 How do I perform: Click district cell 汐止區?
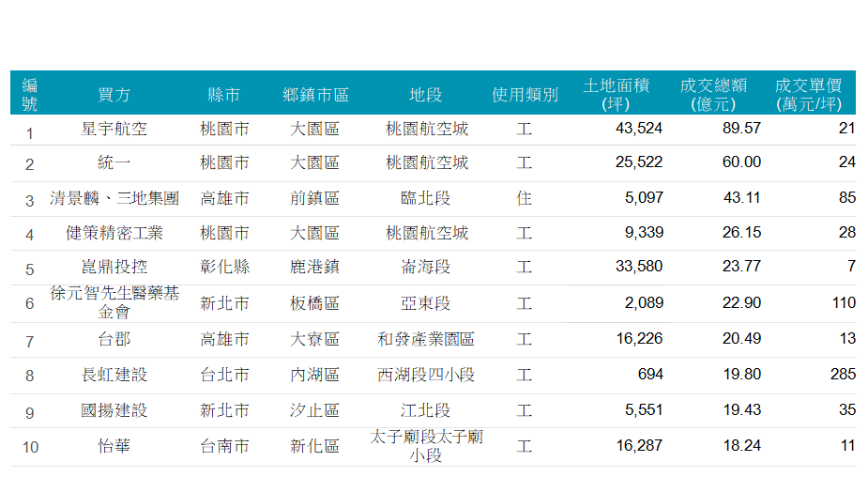coord(315,410)
